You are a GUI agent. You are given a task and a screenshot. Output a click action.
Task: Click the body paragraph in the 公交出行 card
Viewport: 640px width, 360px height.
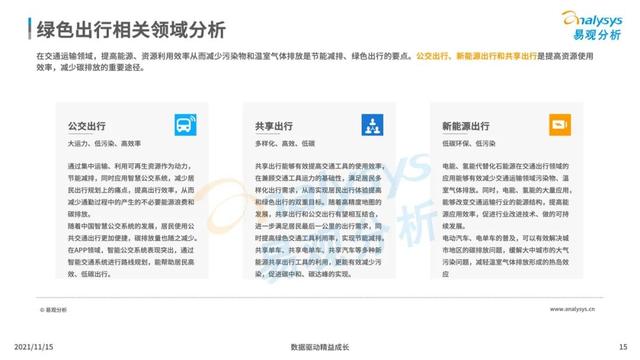[x=132, y=220]
